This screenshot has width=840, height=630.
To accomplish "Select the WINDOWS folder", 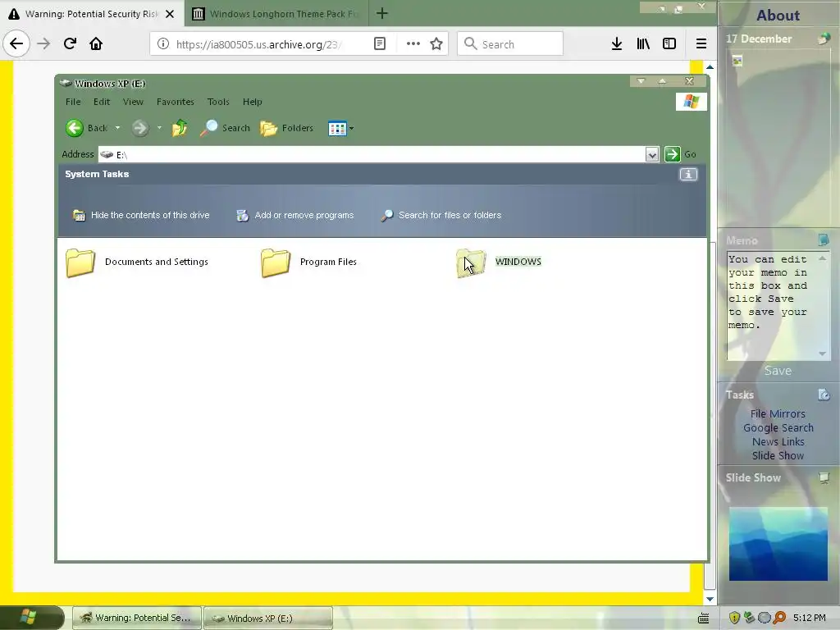I will tap(500, 262).
